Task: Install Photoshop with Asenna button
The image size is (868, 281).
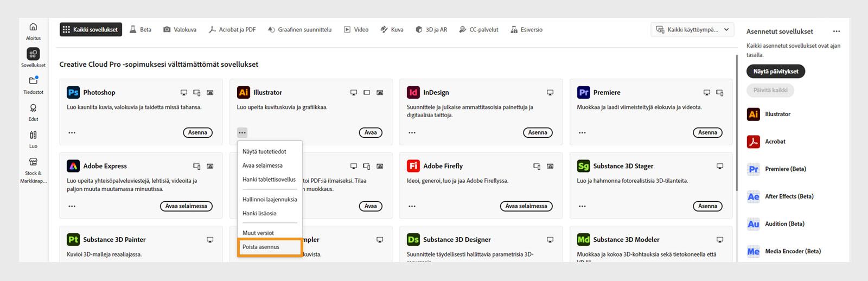Action: [197, 132]
